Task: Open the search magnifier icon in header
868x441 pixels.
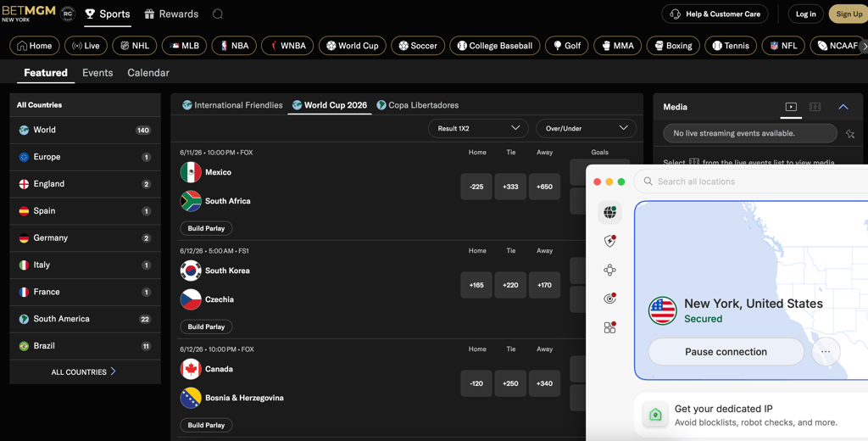Action: tap(218, 14)
